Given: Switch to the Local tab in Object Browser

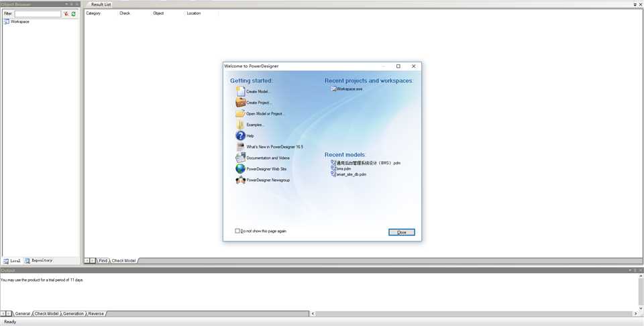Looking at the screenshot, I should [12, 261].
